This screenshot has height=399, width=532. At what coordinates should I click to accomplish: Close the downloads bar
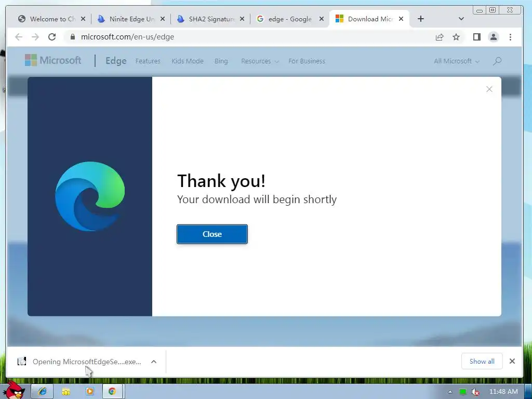(512, 362)
